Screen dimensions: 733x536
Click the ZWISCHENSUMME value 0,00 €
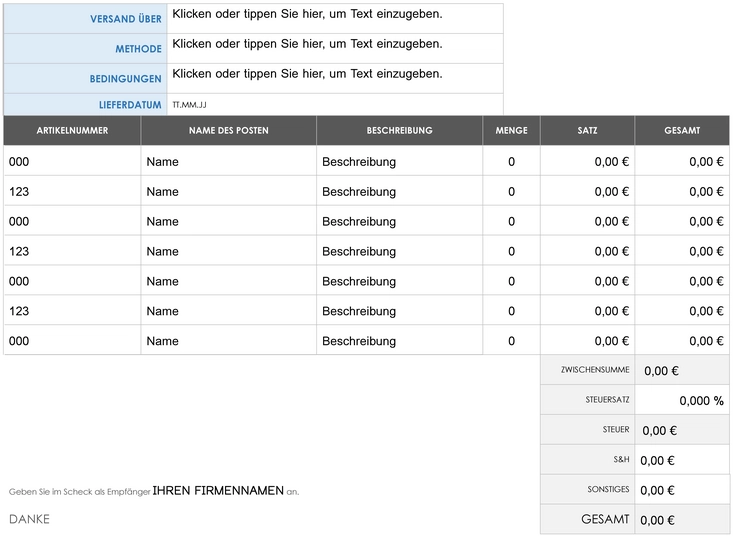(661, 371)
